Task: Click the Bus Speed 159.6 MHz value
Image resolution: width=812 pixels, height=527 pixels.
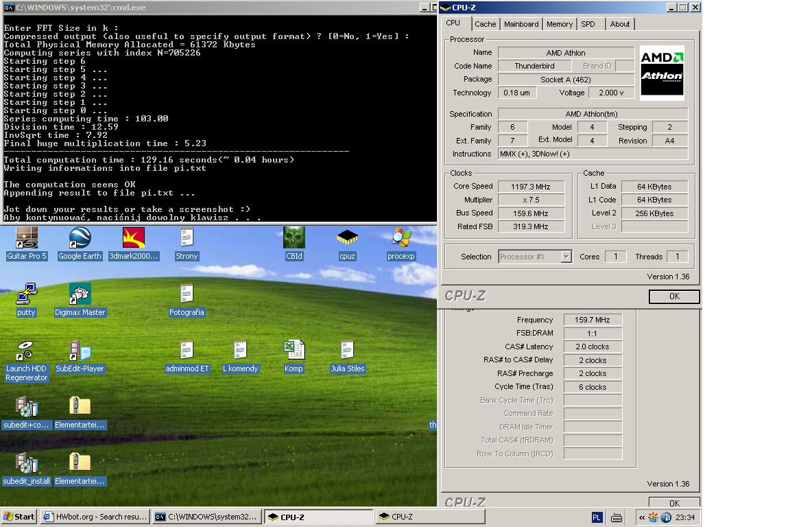Action: pos(531,213)
